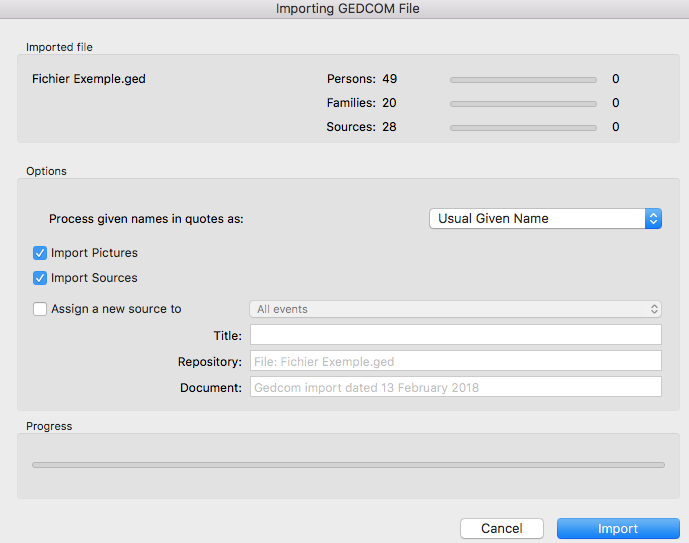Click the Title input field
This screenshot has width=689, height=543.
pos(456,335)
